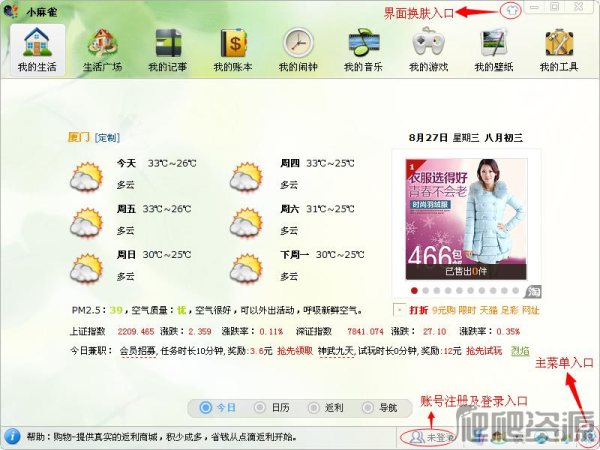The image size is (600, 450).
Task: Open the 9元购 link
Action: 443,310
